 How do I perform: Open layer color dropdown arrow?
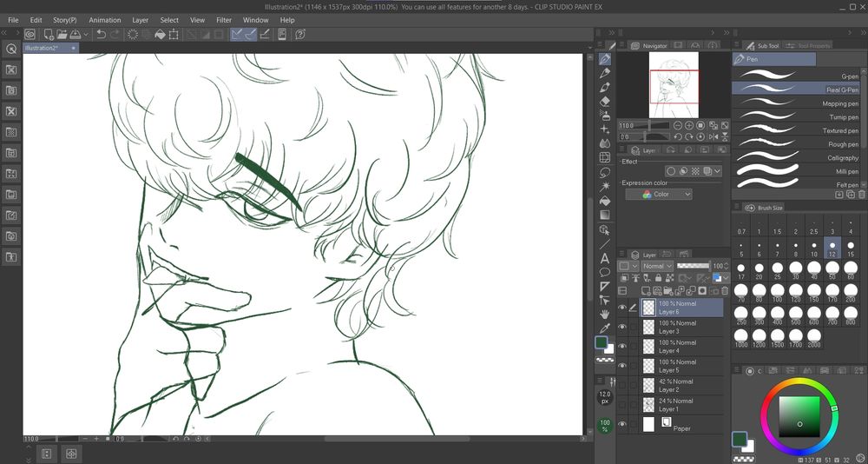pos(725,278)
